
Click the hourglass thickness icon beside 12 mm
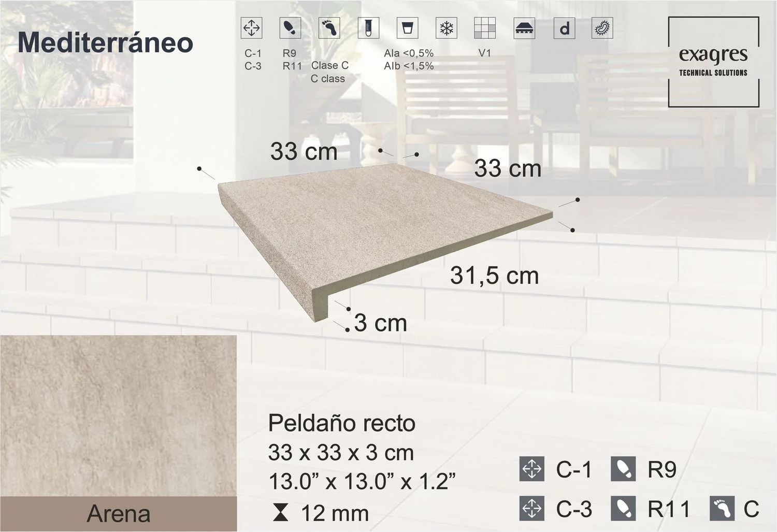coord(280,513)
